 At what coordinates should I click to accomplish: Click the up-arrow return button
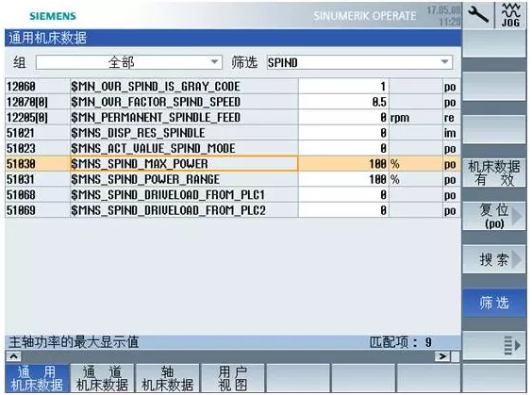(x=13, y=356)
